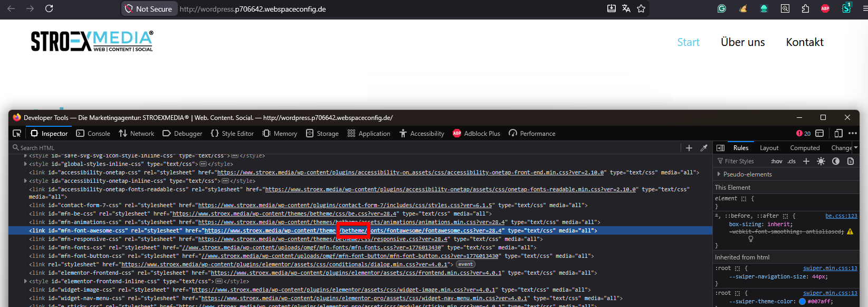Image resolution: width=868 pixels, height=307 pixels.
Task: Expand the global-styles-inline-css style node
Action: click(x=26, y=164)
